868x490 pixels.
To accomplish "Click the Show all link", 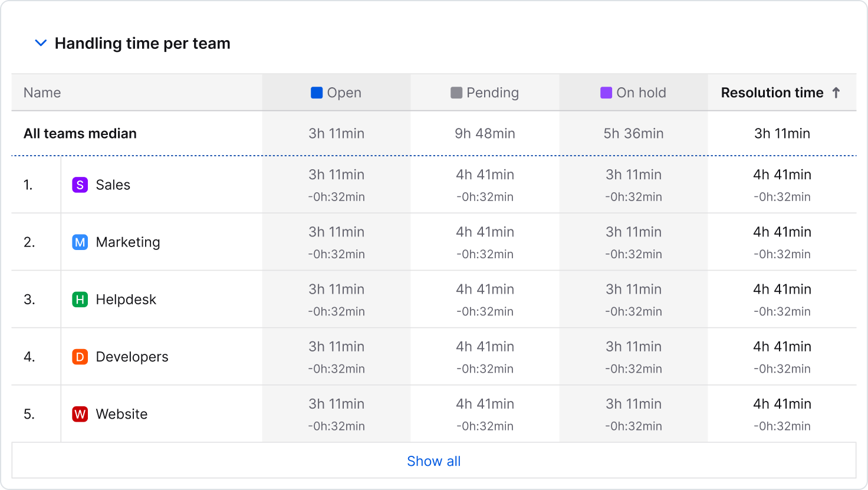I will (x=433, y=461).
